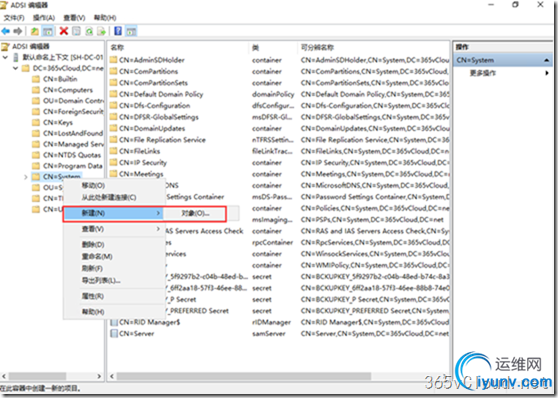
Task: Select the CN=FileLinks list row
Action: [x=279, y=151]
